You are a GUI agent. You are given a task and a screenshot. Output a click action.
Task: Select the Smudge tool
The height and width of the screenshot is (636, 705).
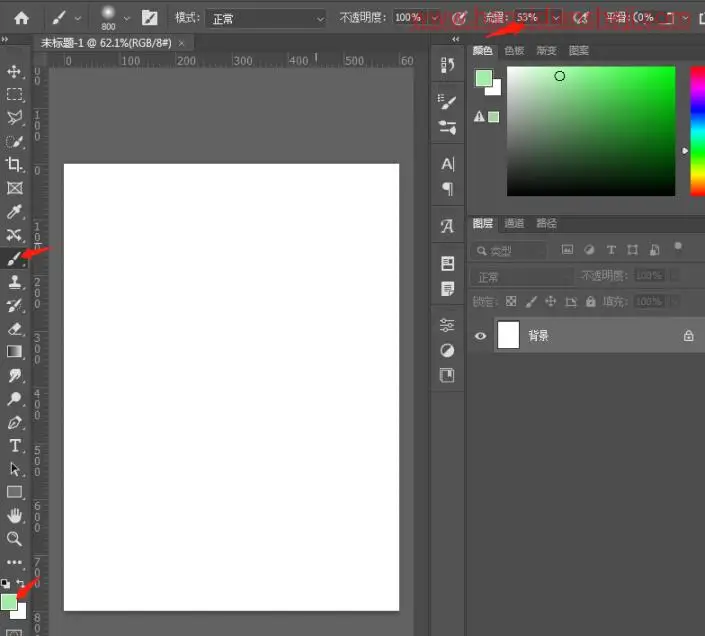pos(15,375)
